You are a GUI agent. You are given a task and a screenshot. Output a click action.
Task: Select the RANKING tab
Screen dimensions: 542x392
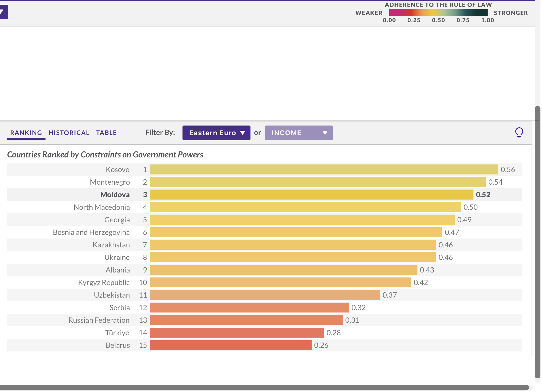click(x=26, y=133)
